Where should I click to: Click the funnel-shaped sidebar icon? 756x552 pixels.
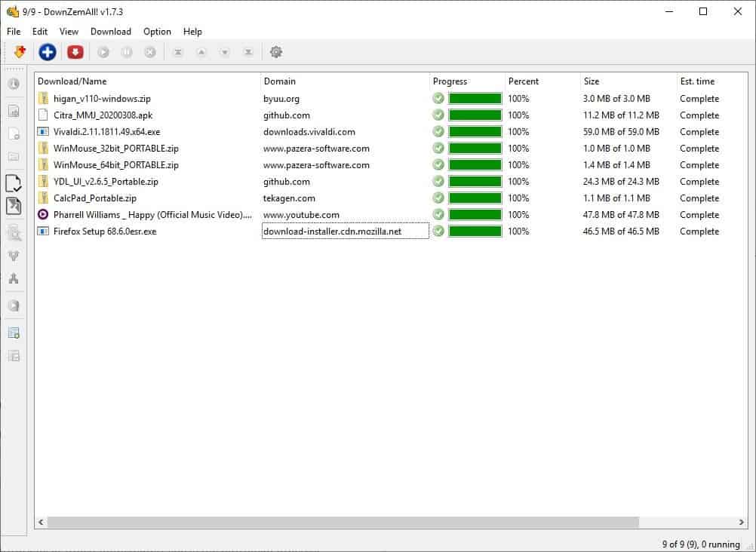(14, 256)
